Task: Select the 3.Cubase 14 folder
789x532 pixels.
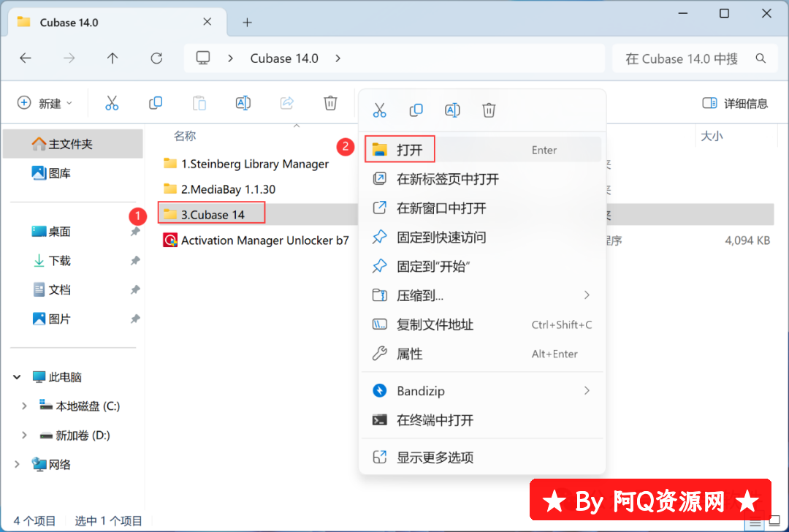Action: (x=211, y=214)
